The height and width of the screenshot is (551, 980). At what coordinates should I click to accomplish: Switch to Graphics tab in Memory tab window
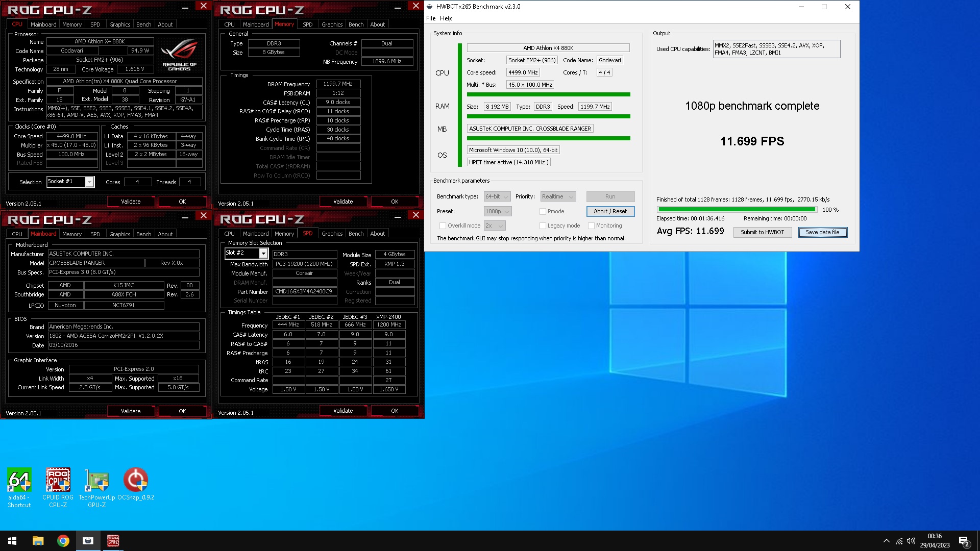point(332,24)
